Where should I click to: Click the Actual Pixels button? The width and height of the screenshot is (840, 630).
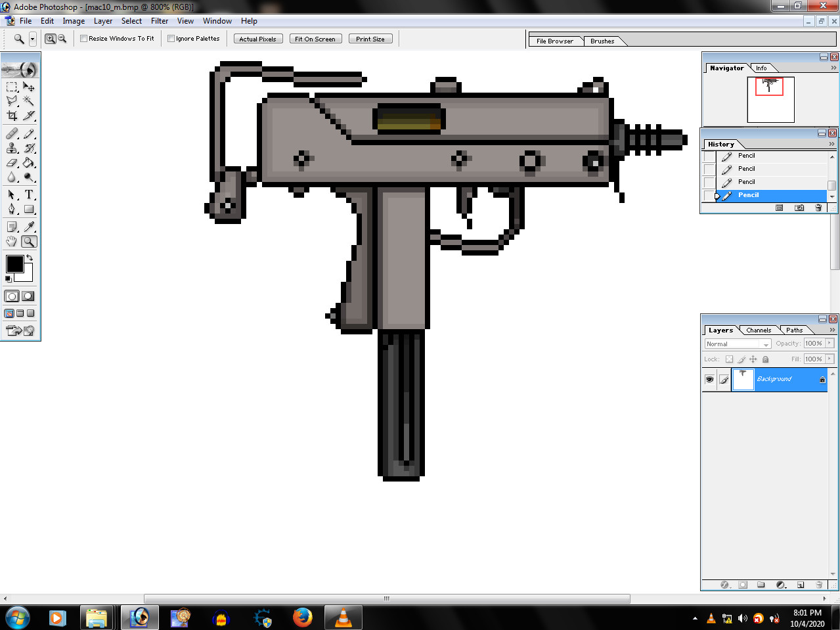click(258, 39)
